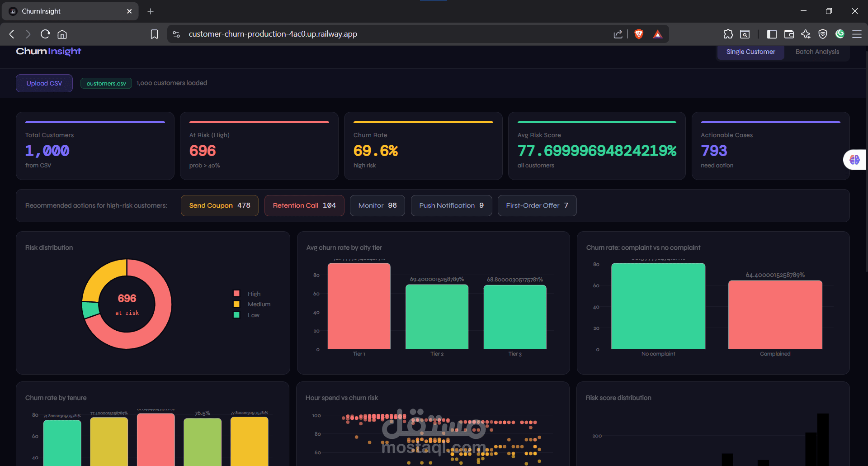Open site settings icon in address bar
Viewport: 868px width, 466px height.
176,34
